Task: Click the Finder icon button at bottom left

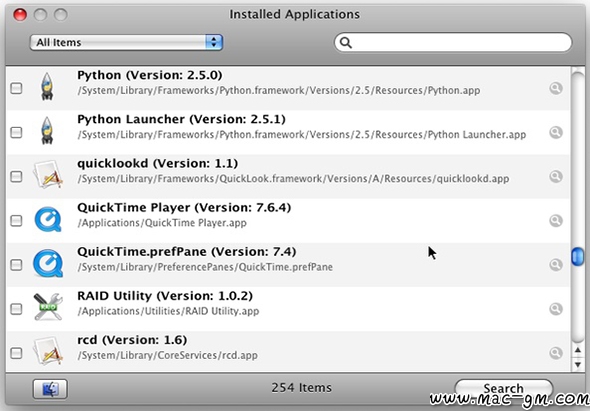Action: [x=50, y=389]
